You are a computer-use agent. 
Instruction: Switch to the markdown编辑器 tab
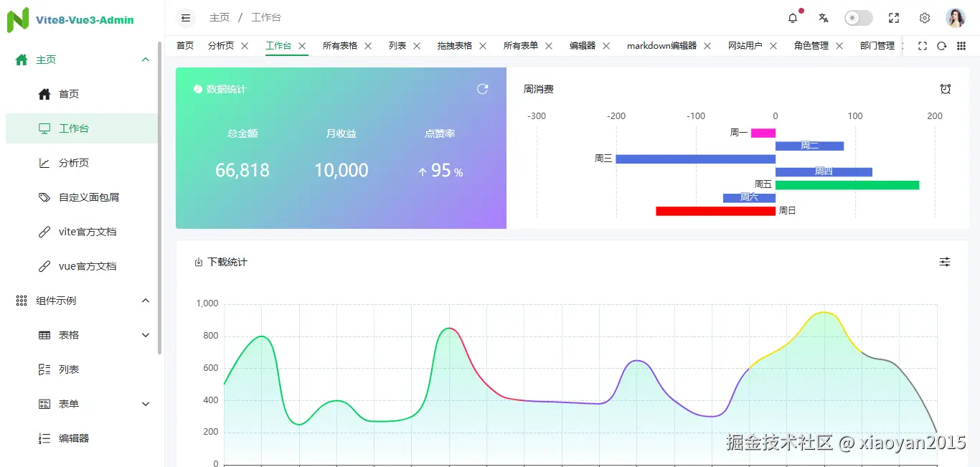coord(661,46)
